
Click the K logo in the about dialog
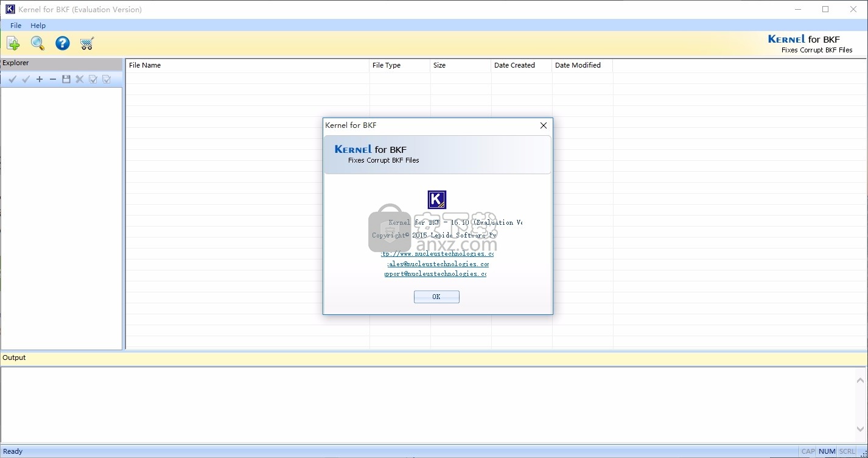click(x=437, y=200)
